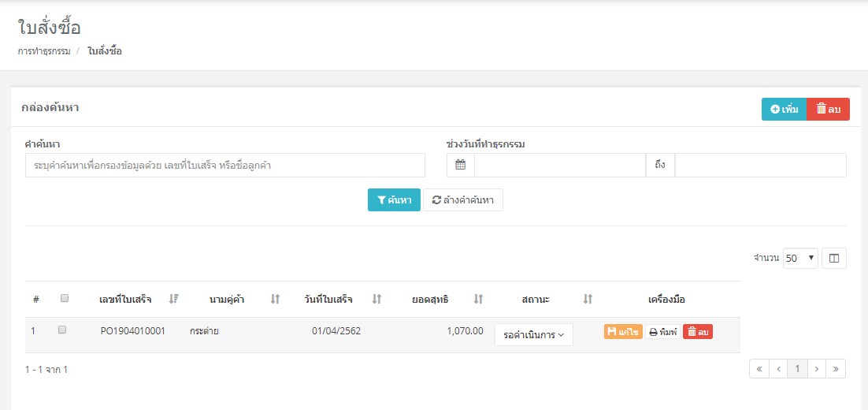Sort by วันที่ใบเสร็จ column sort icon
This screenshot has width=868, height=410.
click(x=377, y=299)
